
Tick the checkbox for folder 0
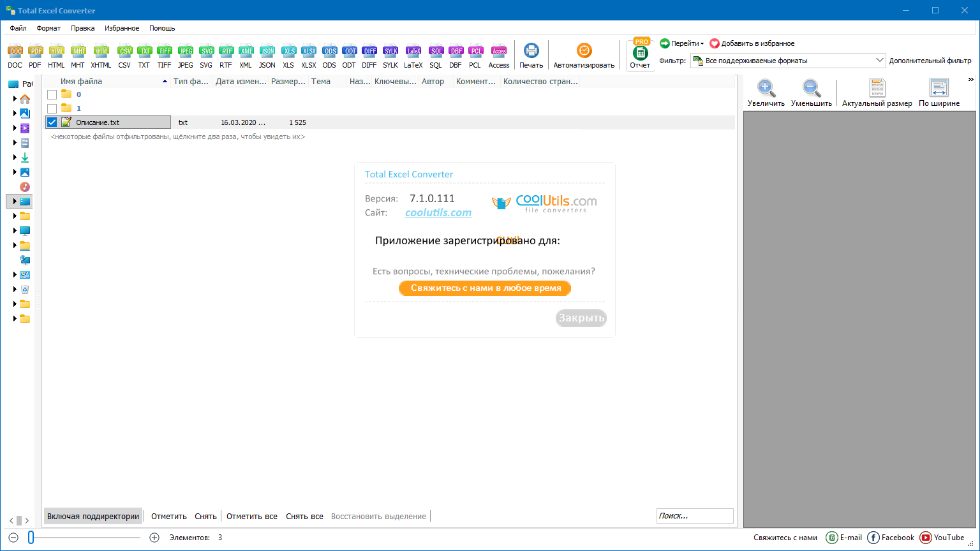pyautogui.click(x=52, y=94)
